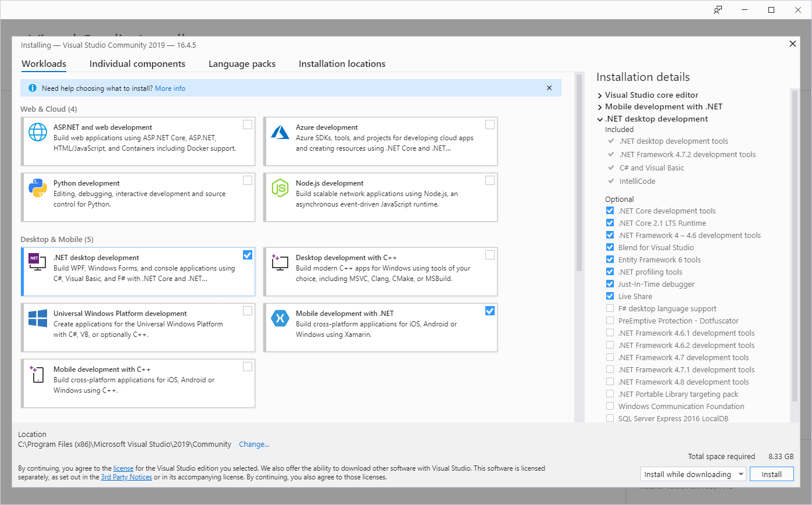The width and height of the screenshot is (812, 505).
Task: Select the Mobile development with C++ icon
Action: tap(38, 374)
